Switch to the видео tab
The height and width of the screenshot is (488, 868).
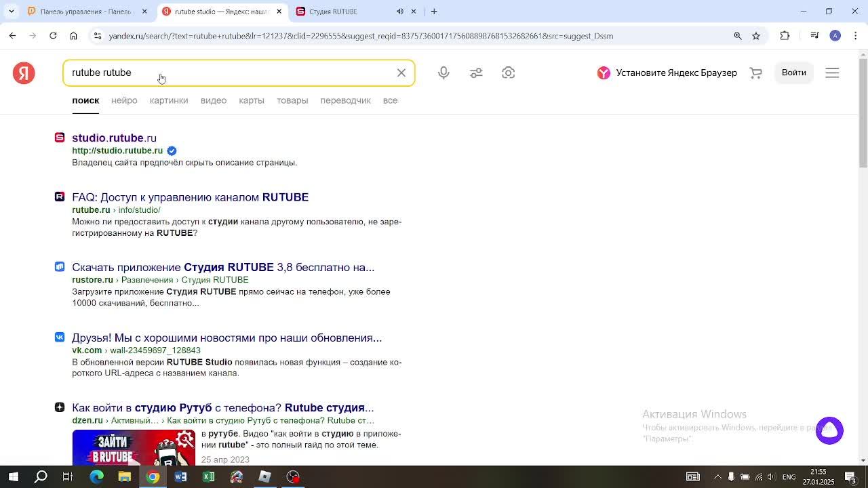click(214, 100)
